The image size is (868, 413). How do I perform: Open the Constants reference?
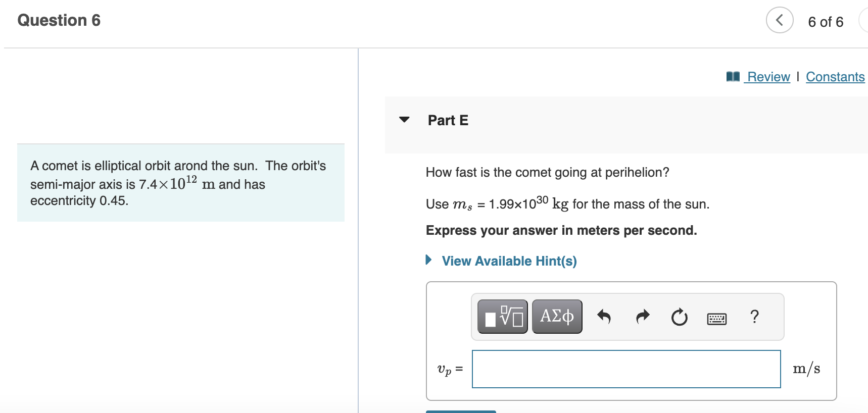tap(835, 76)
